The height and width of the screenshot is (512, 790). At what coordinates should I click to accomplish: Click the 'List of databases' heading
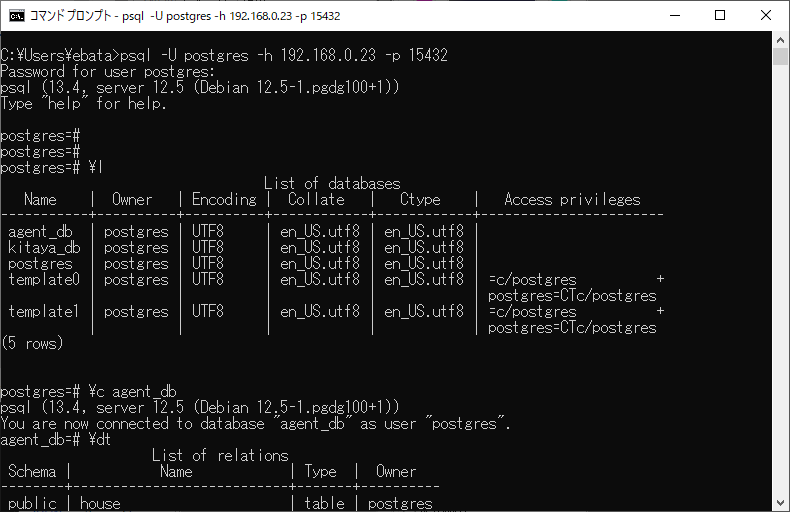[331, 183]
